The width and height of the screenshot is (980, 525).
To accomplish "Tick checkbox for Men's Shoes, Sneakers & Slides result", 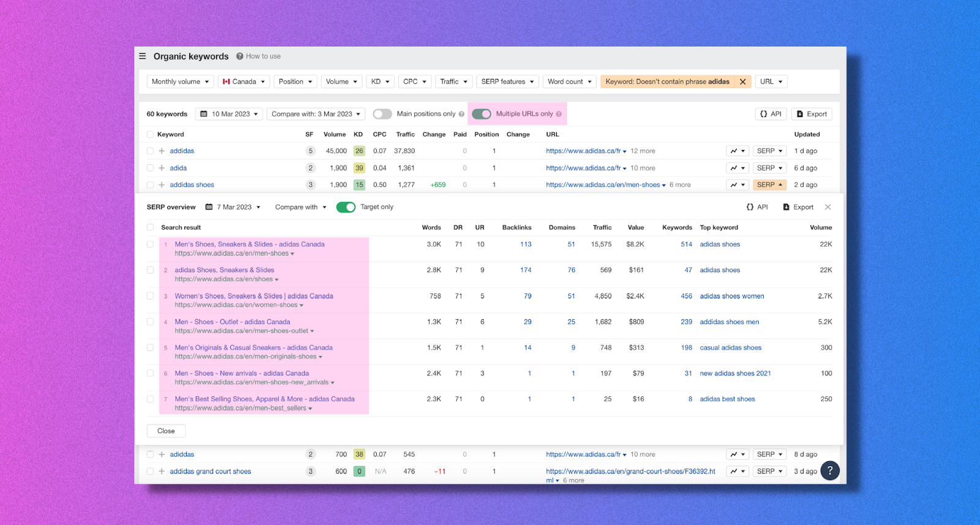I will tap(150, 244).
